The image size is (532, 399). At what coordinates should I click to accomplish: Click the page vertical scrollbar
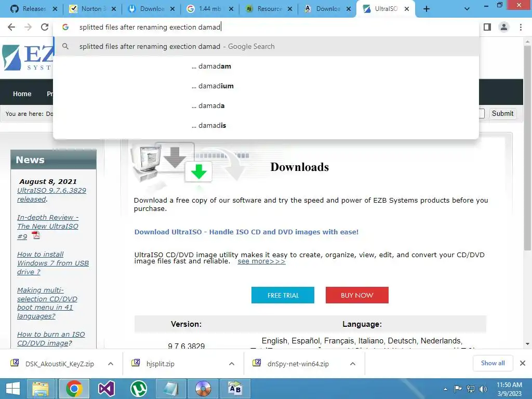click(527, 149)
